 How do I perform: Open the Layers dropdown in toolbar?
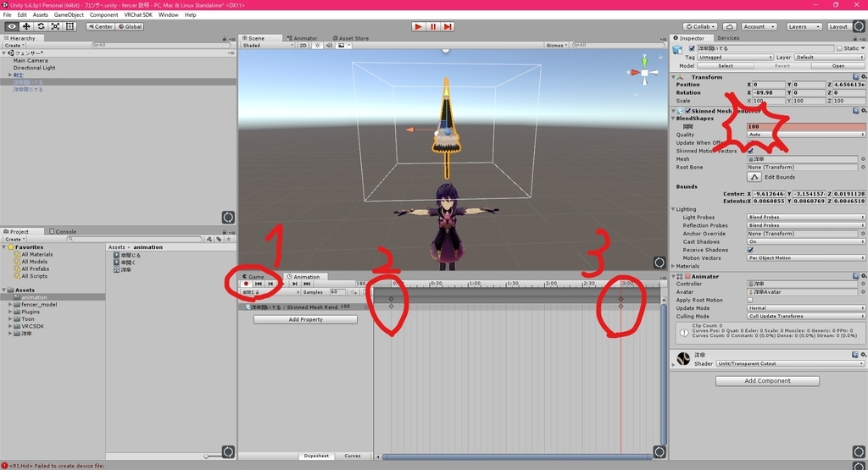coord(804,26)
